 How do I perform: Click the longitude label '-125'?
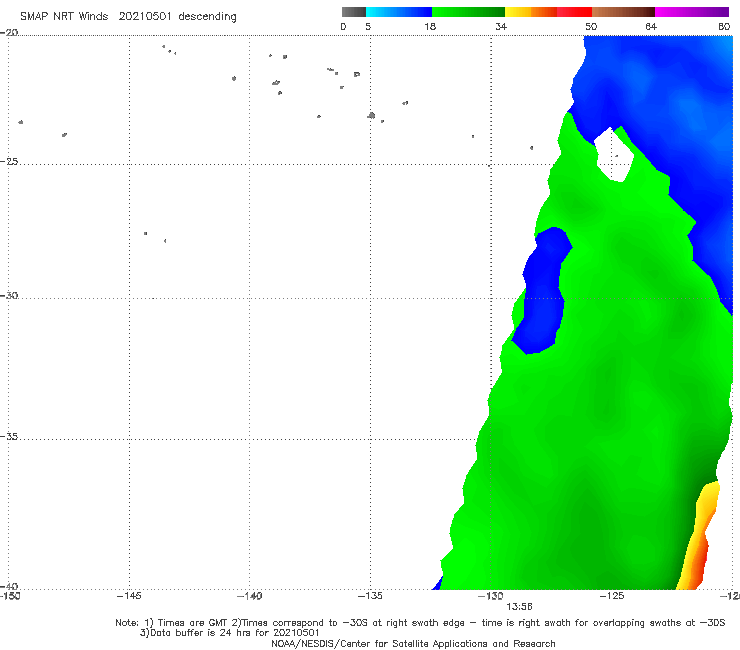tap(612, 596)
